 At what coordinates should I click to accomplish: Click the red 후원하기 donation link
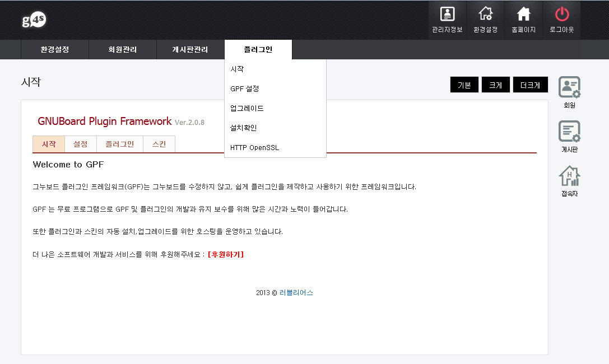[x=226, y=255]
